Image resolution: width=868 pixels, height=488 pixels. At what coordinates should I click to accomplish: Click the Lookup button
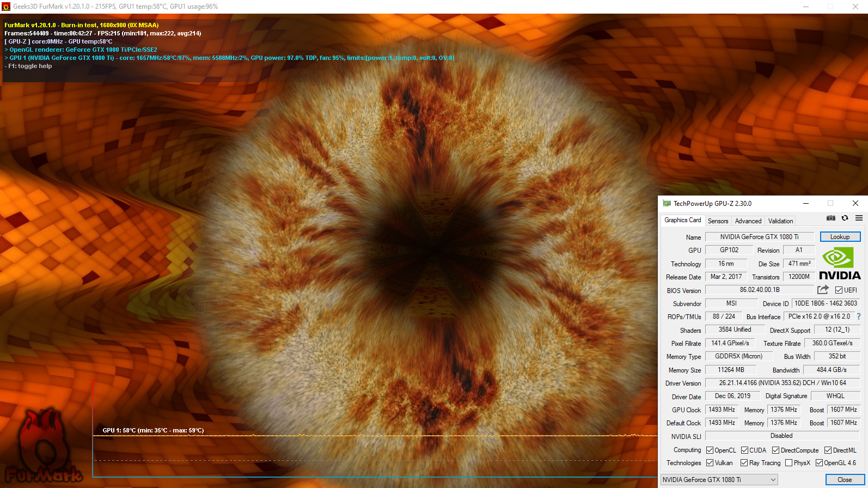840,237
